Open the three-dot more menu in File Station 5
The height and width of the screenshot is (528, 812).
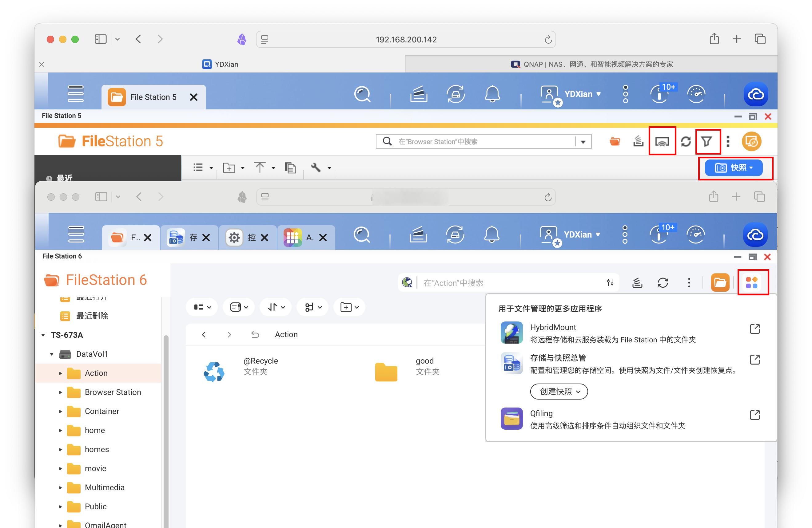(728, 141)
